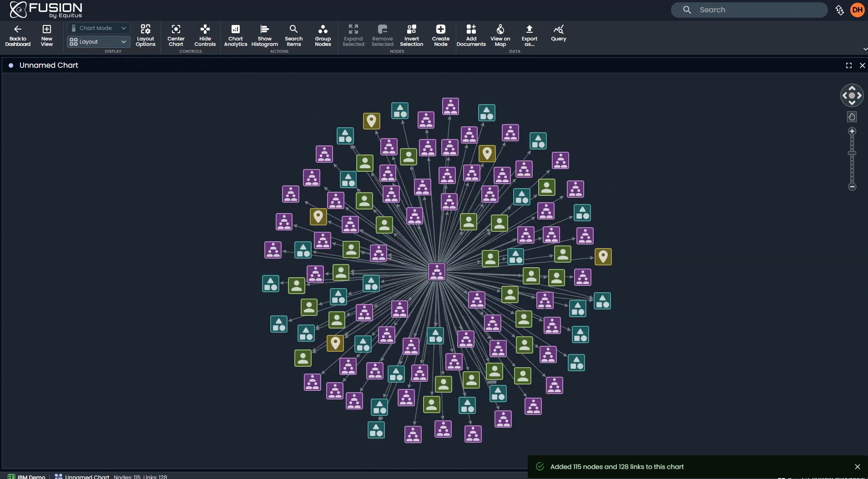Dismiss the added nodes notification
This screenshot has height=479, width=868.
857,466
